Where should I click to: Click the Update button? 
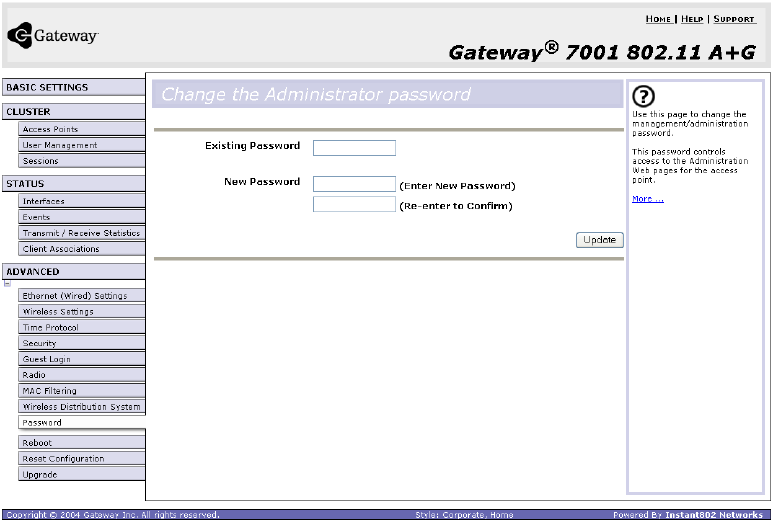pos(599,240)
